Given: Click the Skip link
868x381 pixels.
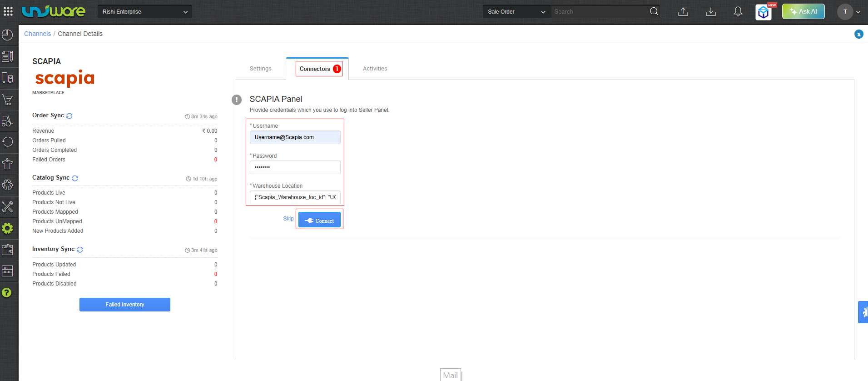Looking at the screenshot, I should 288,219.
